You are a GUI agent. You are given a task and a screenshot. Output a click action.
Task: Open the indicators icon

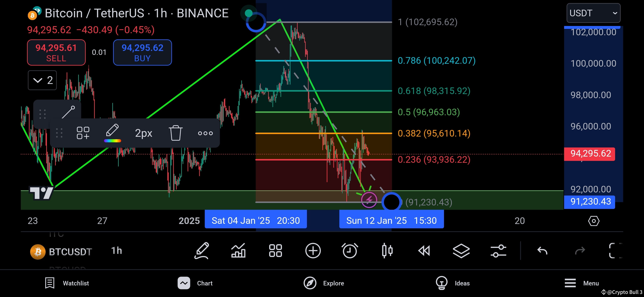pos(238,251)
